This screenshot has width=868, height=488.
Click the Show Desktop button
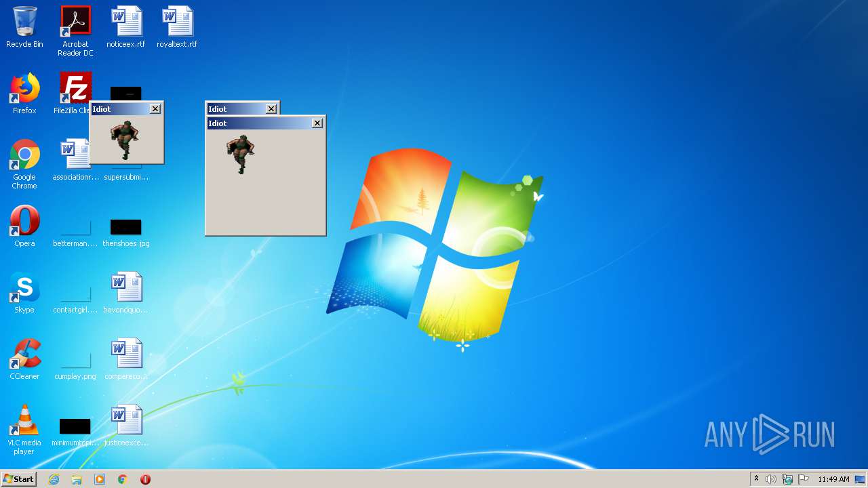click(x=861, y=479)
